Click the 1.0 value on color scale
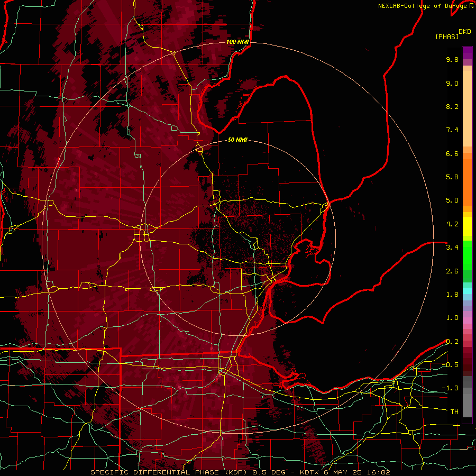This screenshot has height=476, width=476. coord(452,318)
